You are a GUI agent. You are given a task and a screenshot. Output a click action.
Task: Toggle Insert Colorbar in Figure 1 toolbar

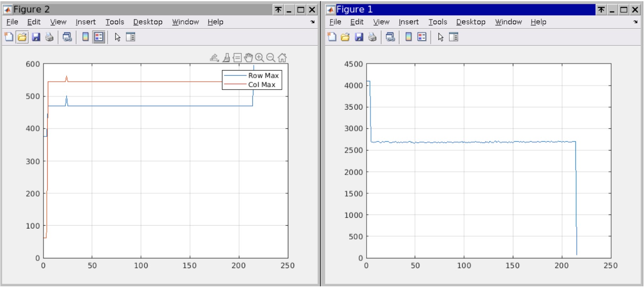coord(408,37)
